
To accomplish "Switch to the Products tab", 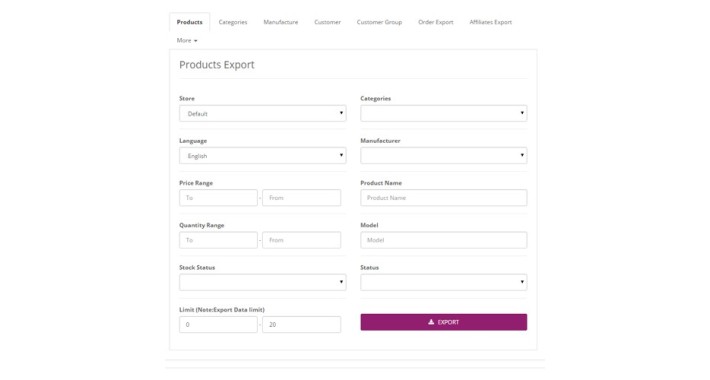I will point(189,22).
